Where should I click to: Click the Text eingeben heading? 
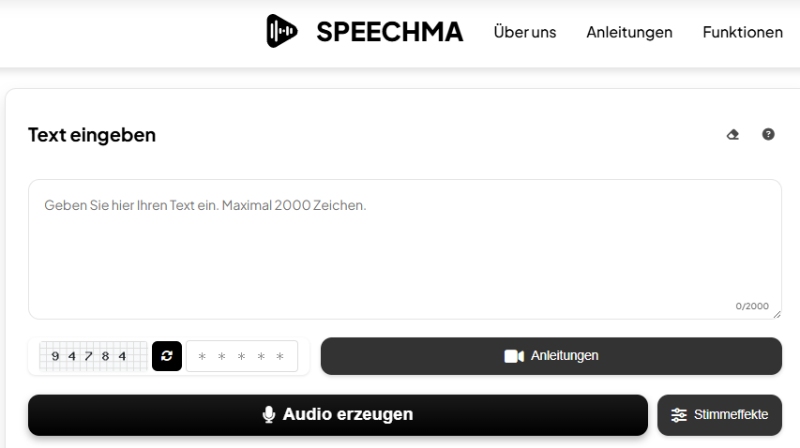click(x=92, y=135)
